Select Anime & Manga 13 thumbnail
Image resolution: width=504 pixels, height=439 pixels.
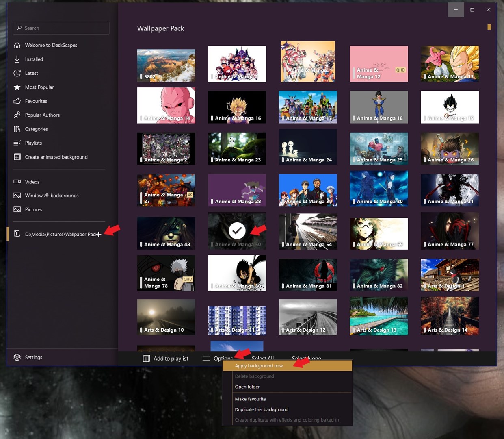pos(450,64)
